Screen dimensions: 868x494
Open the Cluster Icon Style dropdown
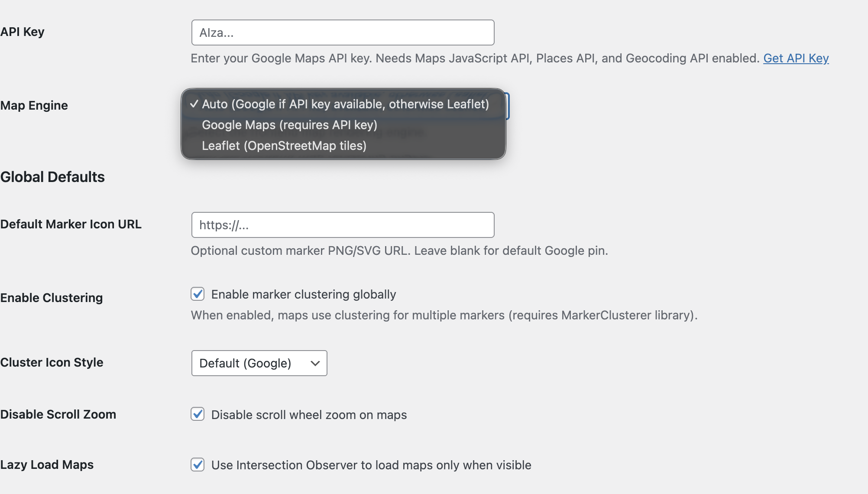pyautogui.click(x=259, y=363)
